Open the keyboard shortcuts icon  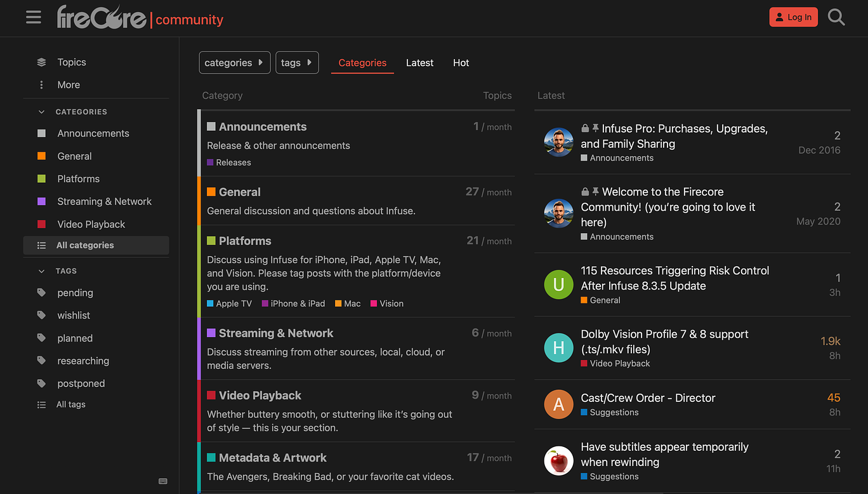pos(163,481)
